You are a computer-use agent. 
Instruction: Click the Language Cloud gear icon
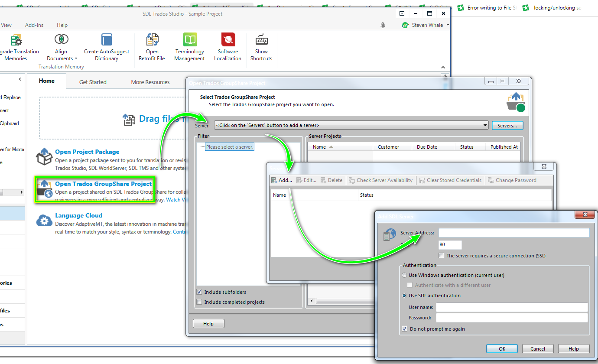44,221
